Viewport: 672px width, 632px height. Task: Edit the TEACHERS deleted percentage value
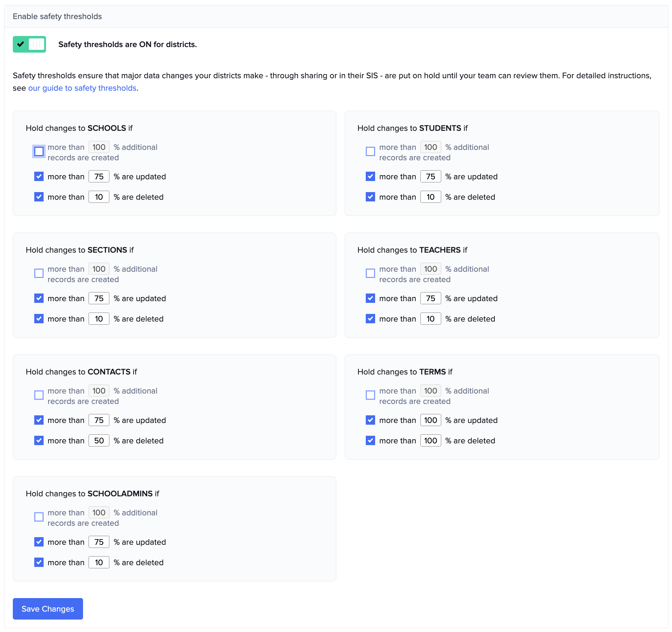click(430, 318)
